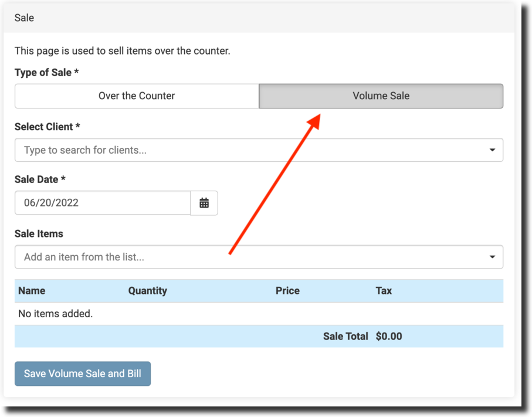Click the 'Add an item from the list' field
Viewport: 532px width, 417px height.
pos(246,257)
